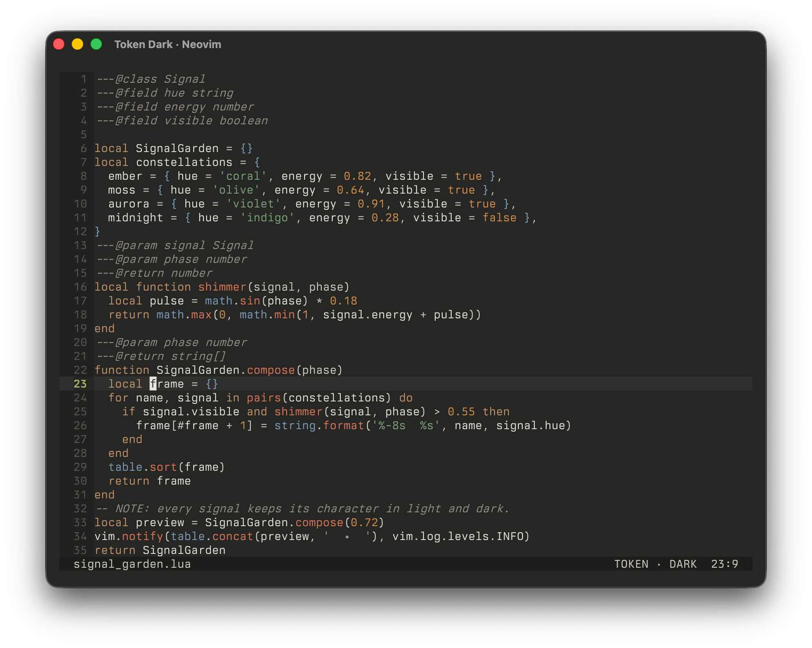Click the closing brace on line 12
The height and width of the screenshot is (648, 812).
click(x=97, y=231)
